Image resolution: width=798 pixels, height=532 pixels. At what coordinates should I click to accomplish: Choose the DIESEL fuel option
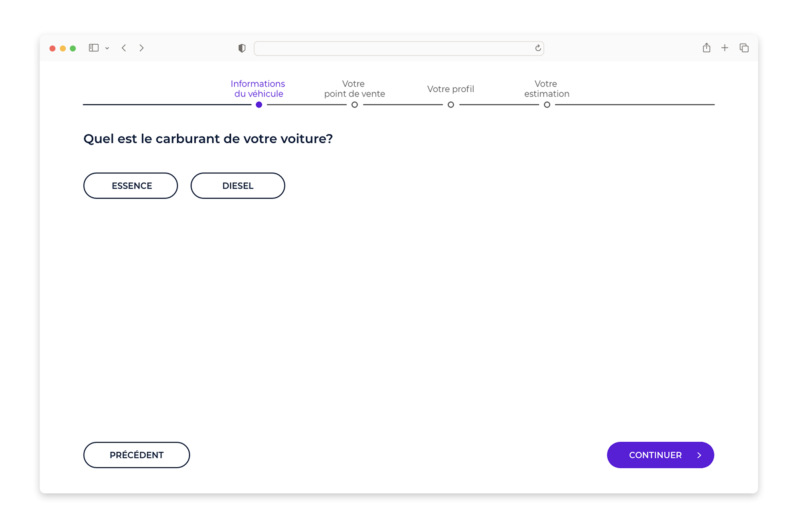tap(238, 186)
